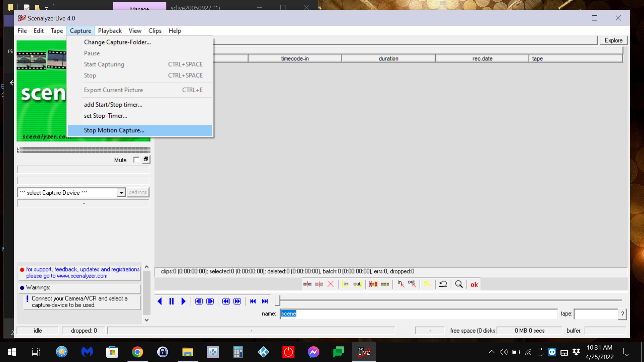Screen dimensions: 644x362
Task: Jump to in-point with the 'in' arrow icon
Action: pos(401,284)
